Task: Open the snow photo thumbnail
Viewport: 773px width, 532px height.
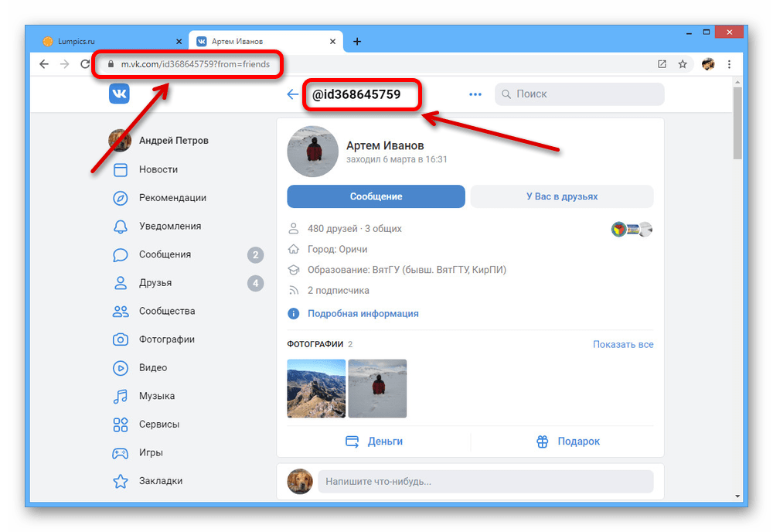Action: [377, 388]
